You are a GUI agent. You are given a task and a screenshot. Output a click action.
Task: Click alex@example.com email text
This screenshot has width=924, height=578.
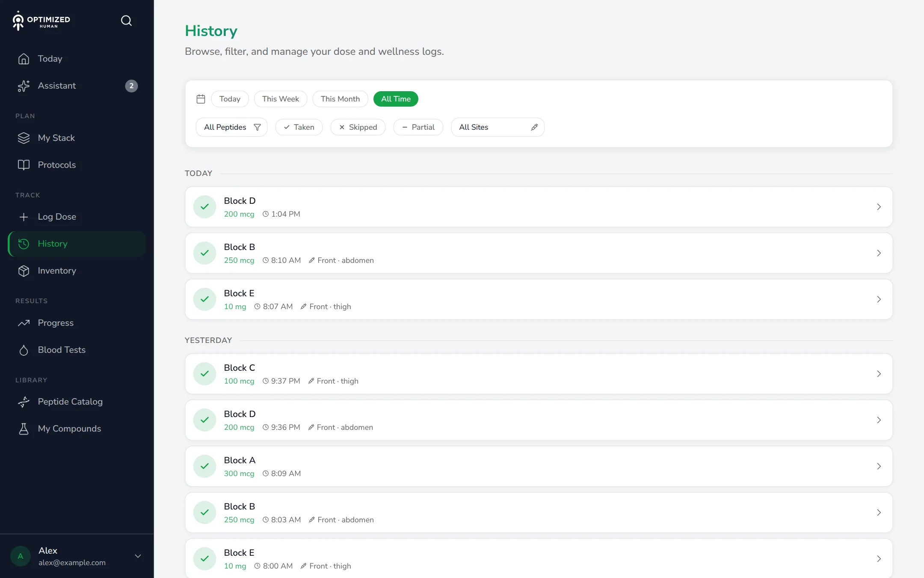pos(72,563)
